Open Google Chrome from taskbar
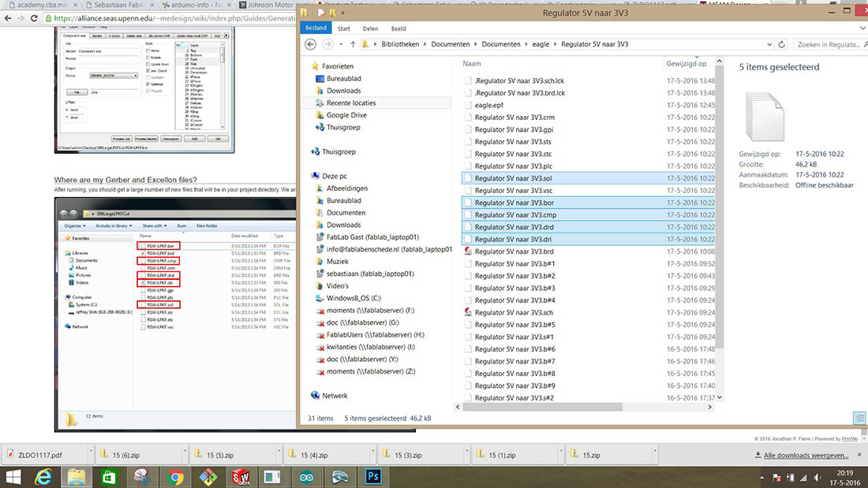The height and width of the screenshot is (488, 868). coord(175,477)
